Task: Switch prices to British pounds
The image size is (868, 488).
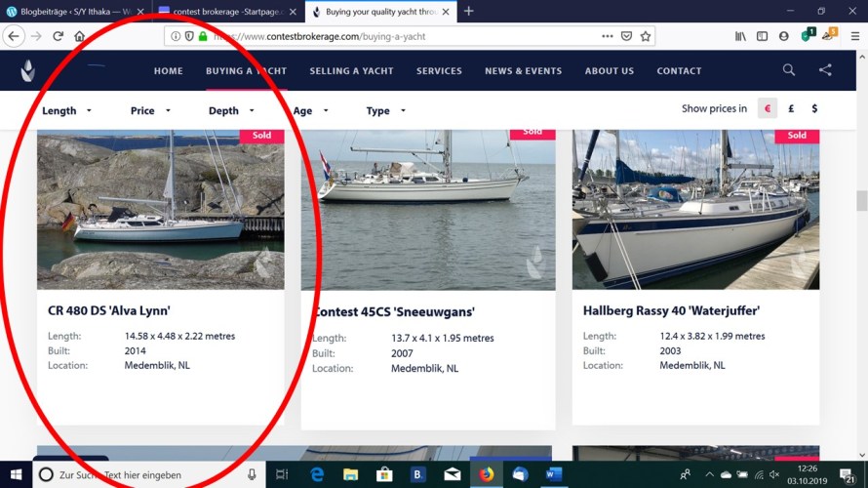Action: coord(791,109)
